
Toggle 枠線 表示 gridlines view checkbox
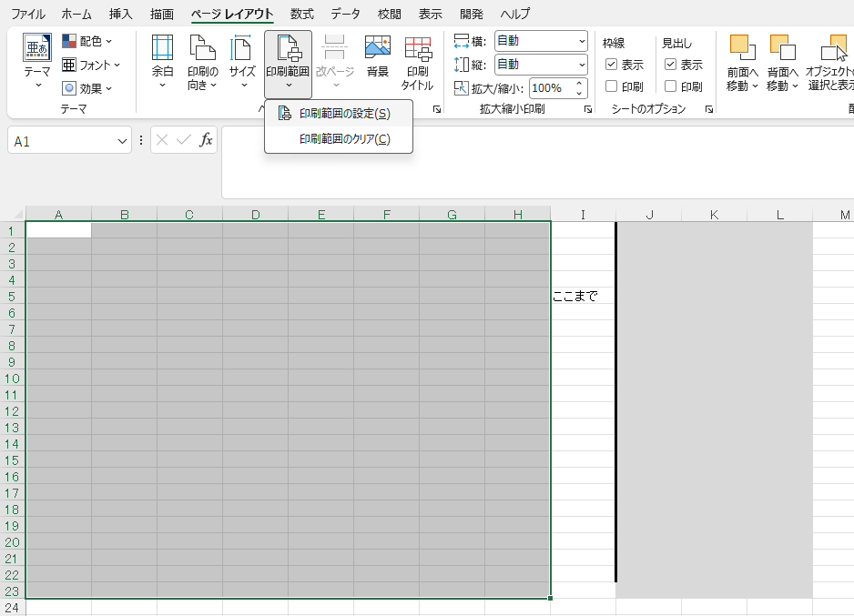coord(611,65)
